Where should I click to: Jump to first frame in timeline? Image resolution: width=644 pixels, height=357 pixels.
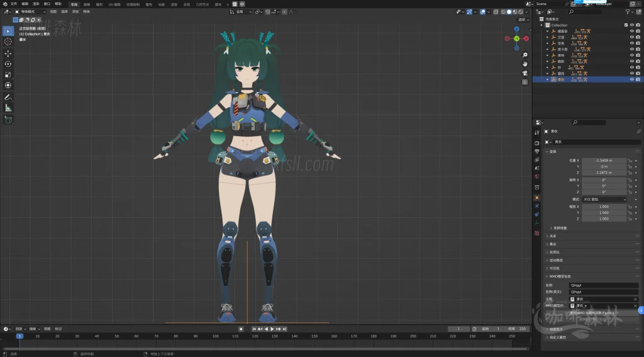point(254,329)
